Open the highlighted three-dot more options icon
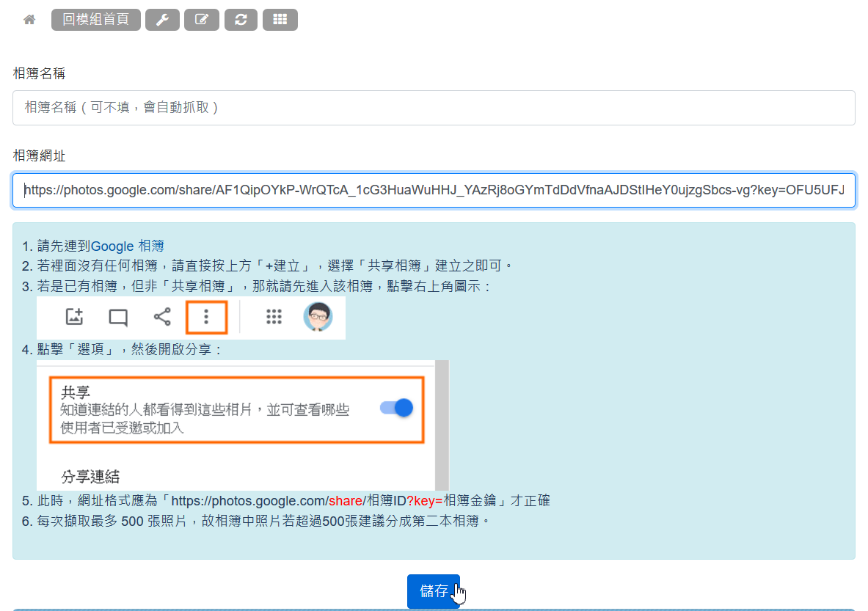868x611 pixels. point(206,317)
